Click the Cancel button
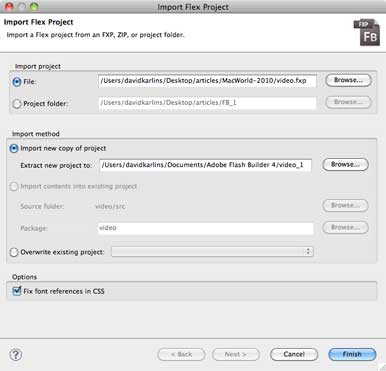Viewport: 386px width, 371px height. point(294,354)
